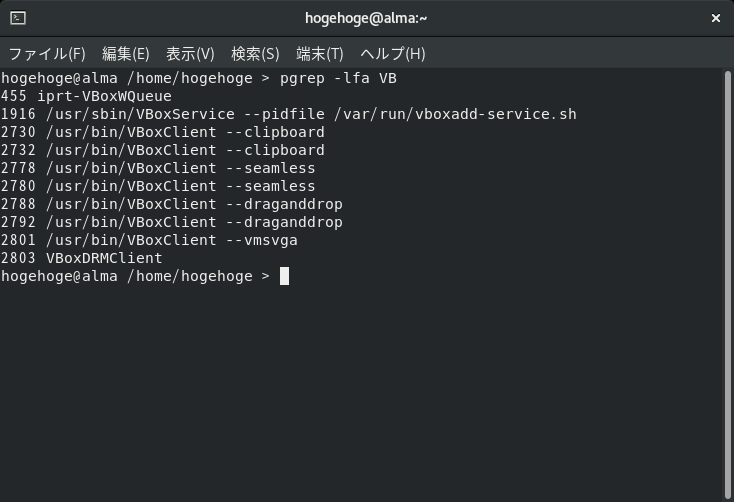This screenshot has height=502, width=734.
Task: Click the block cursor at the last prompt
Action: pyautogui.click(x=284, y=276)
